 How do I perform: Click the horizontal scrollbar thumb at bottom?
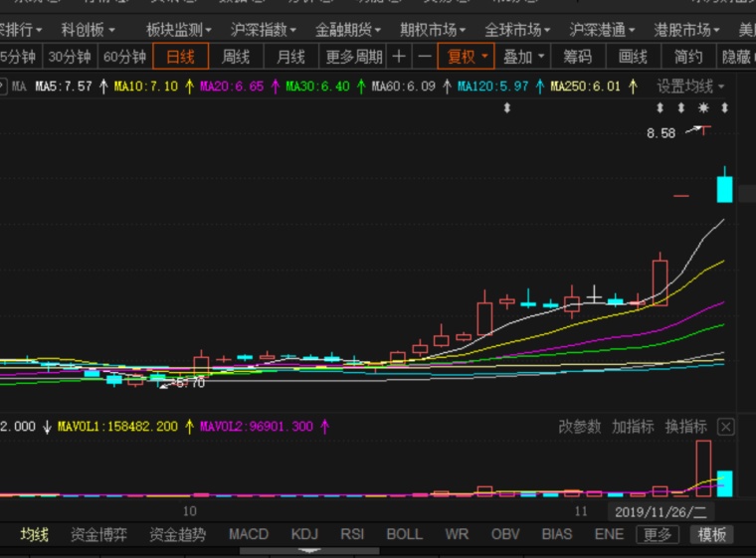pyautogui.click(x=309, y=550)
